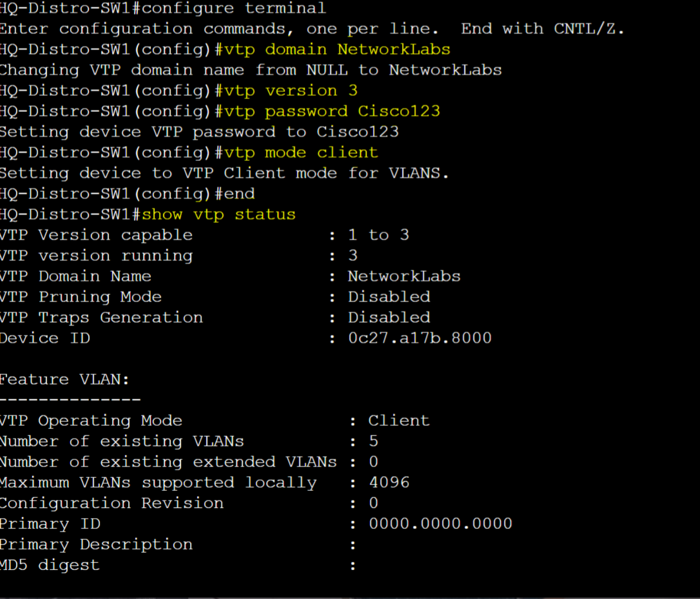Click the VTP Traps Generation Disabled value
The height and width of the screenshot is (599, 700).
coord(389,318)
